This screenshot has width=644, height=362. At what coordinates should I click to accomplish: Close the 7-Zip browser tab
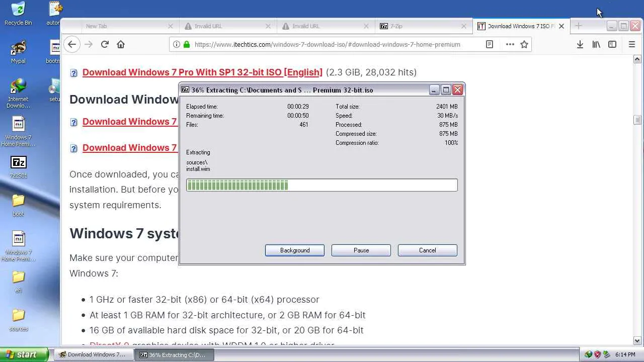(464, 26)
